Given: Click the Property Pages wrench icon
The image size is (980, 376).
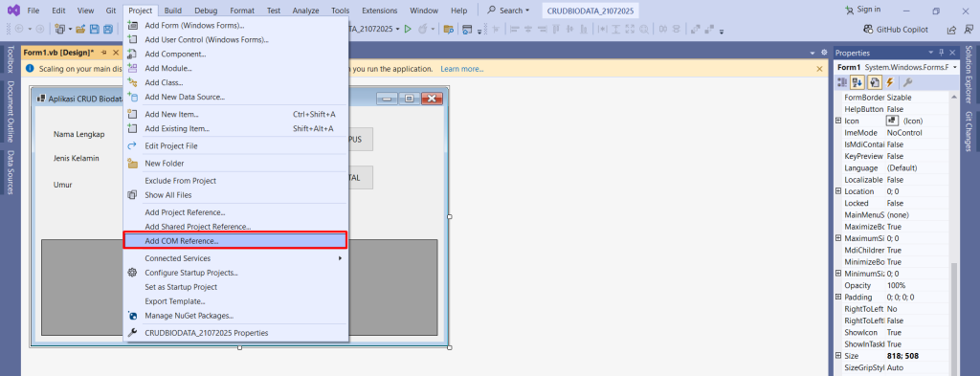Looking at the screenshot, I should 907,82.
